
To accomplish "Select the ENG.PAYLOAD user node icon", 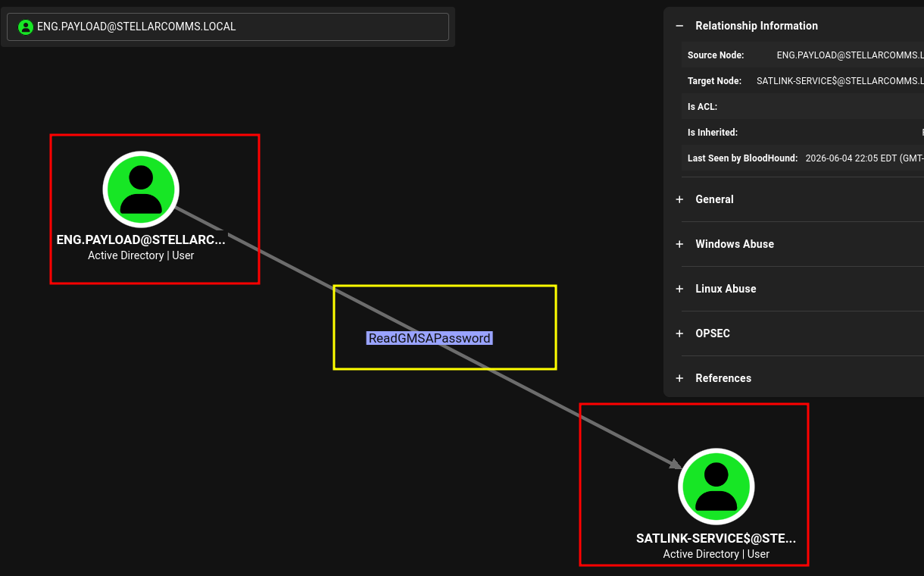I will [141, 189].
